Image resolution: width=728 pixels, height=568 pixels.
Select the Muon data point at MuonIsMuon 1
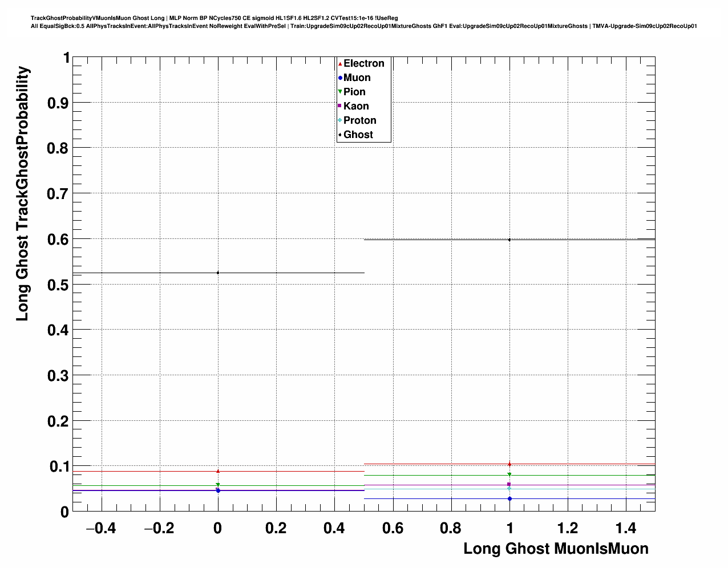point(509,499)
